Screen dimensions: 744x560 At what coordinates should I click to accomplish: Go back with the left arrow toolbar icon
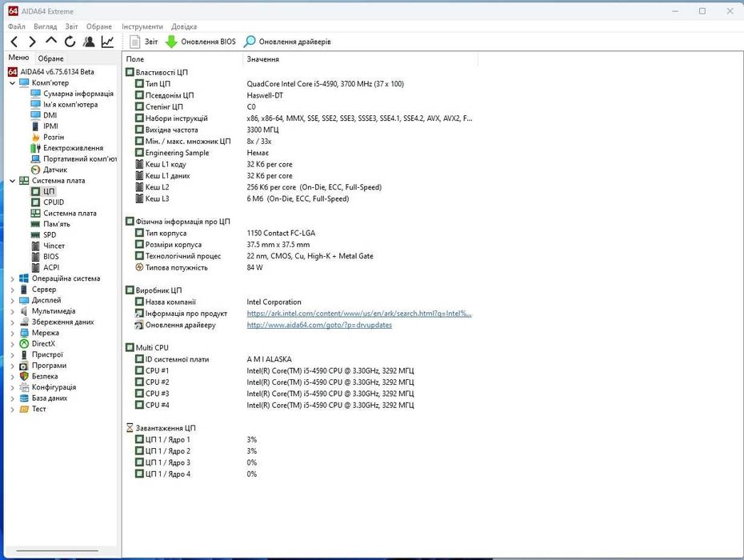(x=14, y=42)
